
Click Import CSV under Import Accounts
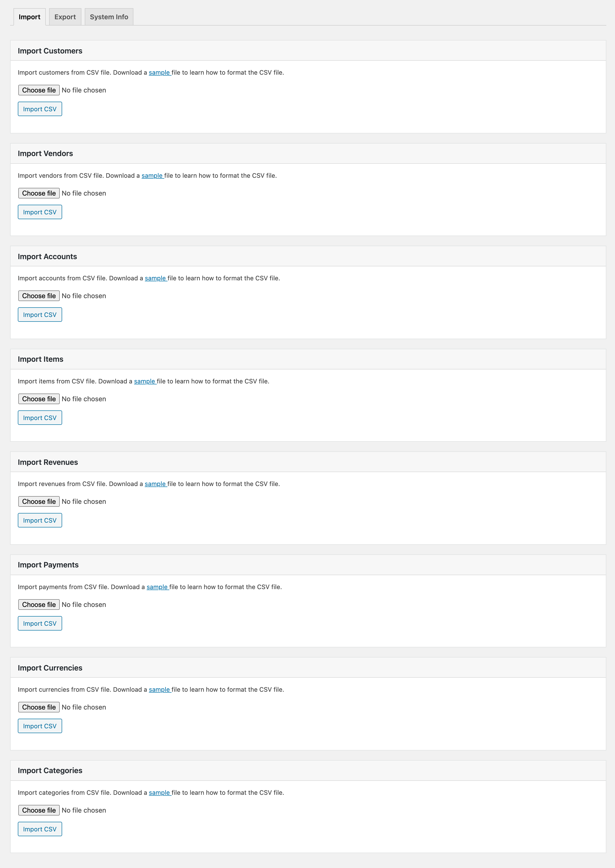click(40, 314)
